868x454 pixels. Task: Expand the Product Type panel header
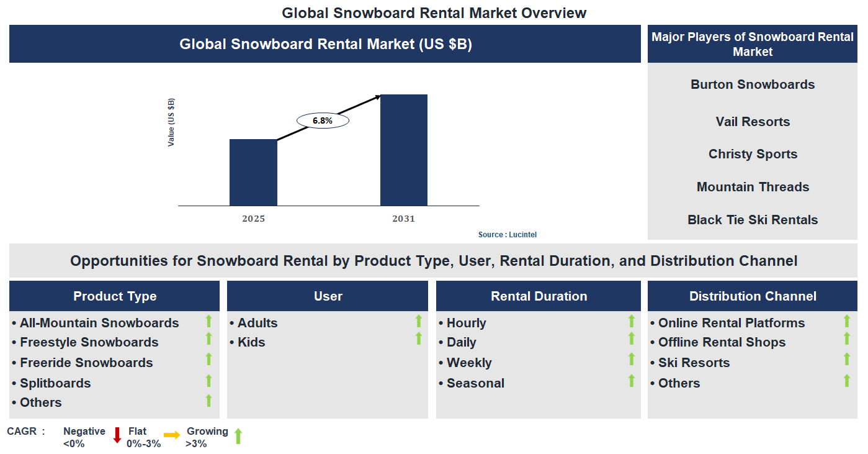tap(114, 296)
